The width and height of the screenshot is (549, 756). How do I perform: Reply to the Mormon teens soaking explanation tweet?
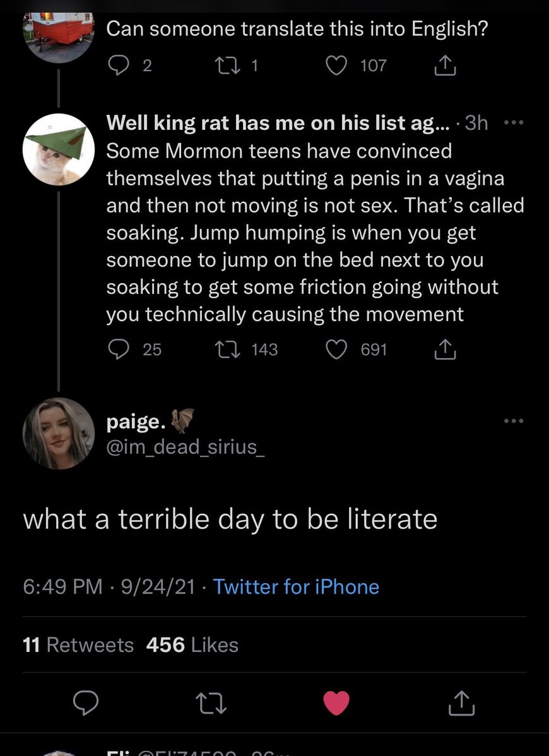click(116, 349)
